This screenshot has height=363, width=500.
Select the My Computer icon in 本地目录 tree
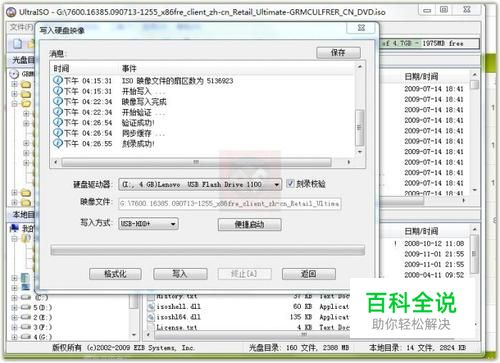click(x=14, y=228)
